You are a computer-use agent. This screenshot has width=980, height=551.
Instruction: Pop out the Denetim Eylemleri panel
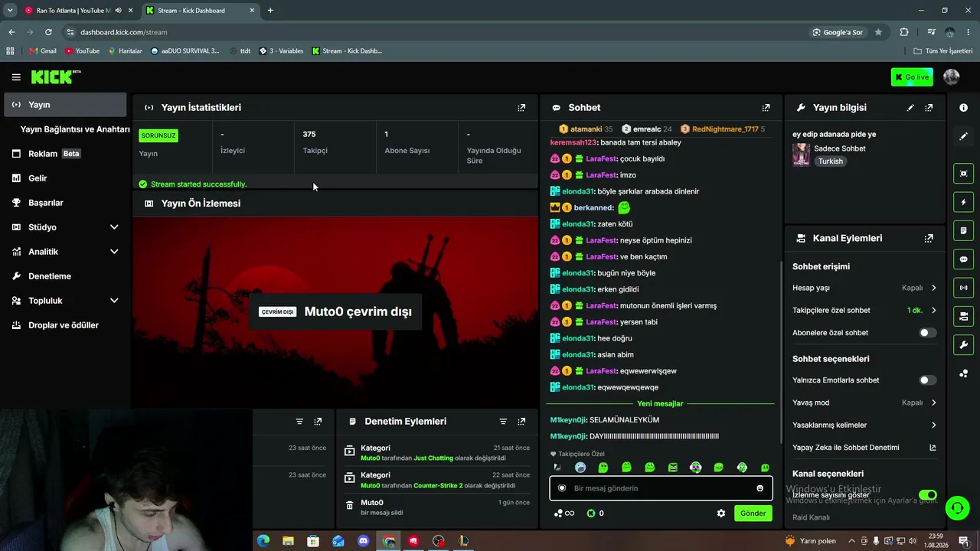point(521,422)
